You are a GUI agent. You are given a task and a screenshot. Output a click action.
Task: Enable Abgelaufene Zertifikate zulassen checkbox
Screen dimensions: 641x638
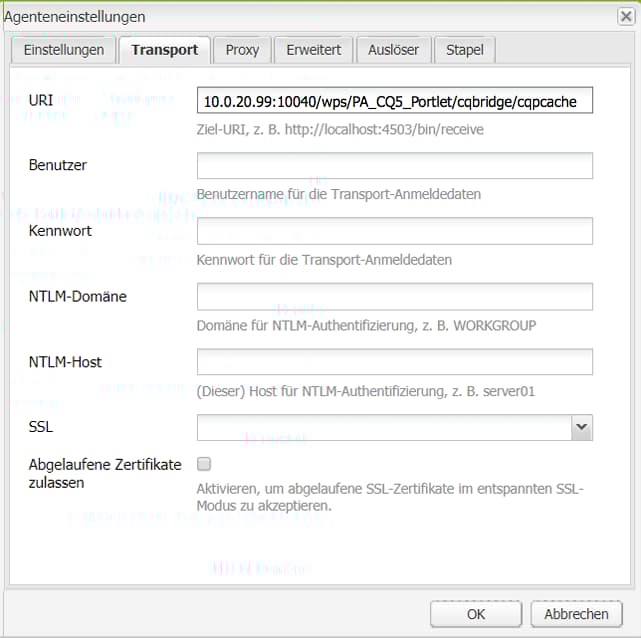(204, 464)
